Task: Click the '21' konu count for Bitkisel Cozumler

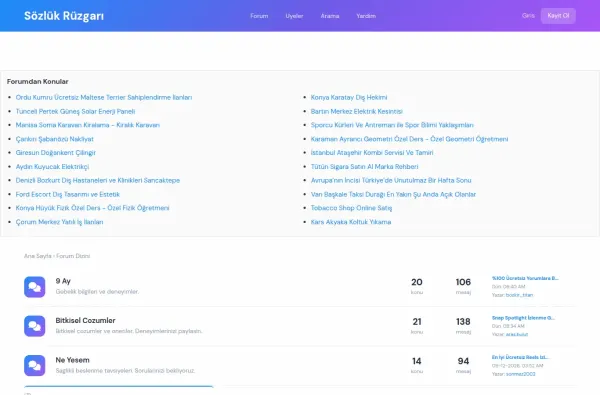Action: pyautogui.click(x=417, y=322)
